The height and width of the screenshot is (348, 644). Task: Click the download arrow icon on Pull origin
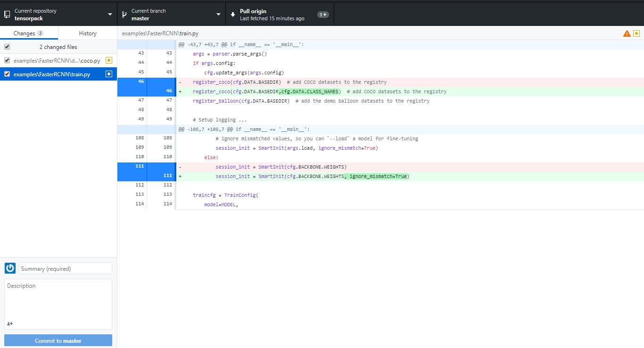[232, 14]
